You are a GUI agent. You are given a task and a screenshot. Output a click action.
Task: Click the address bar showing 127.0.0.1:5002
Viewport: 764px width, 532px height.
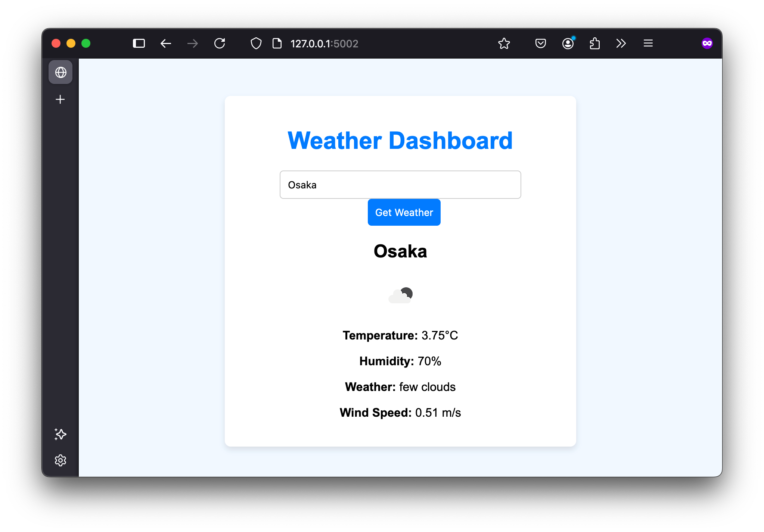tap(324, 44)
